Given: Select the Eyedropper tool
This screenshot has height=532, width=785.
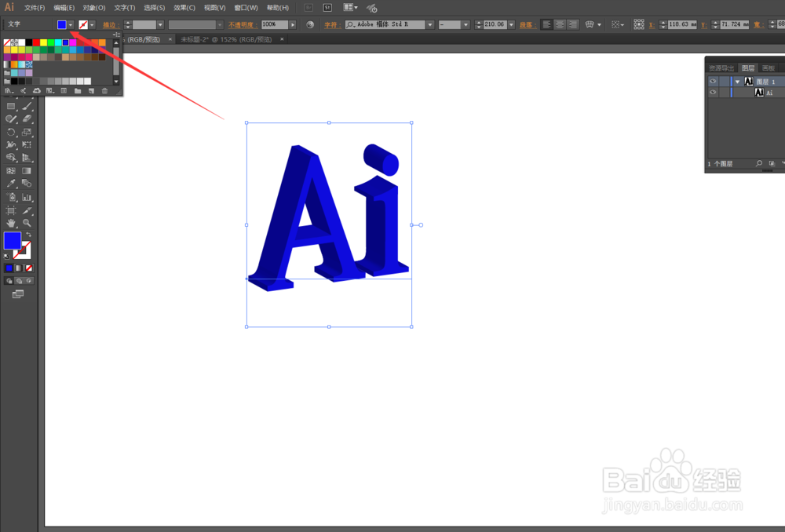Looking at the screenshot, I should click(x=11, y=184).
